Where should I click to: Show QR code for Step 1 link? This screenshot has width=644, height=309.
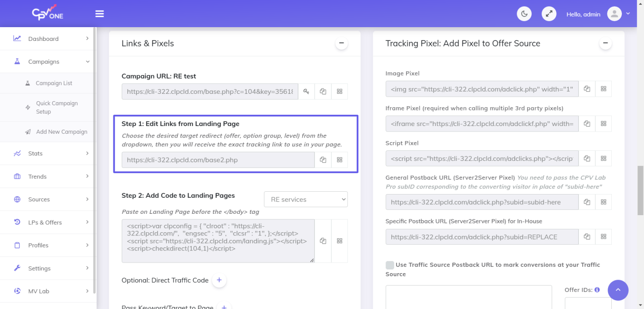[339, 160]
